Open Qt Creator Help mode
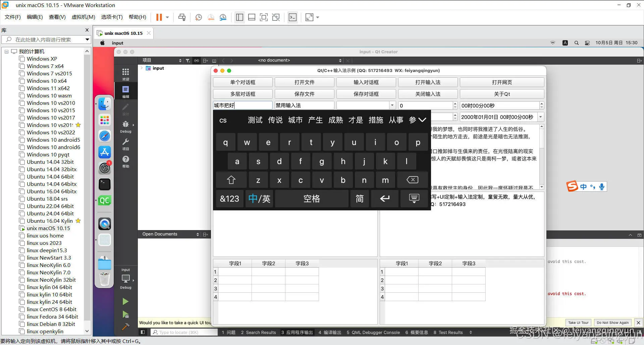The image size is (644, 345). (x=125, y=161)
